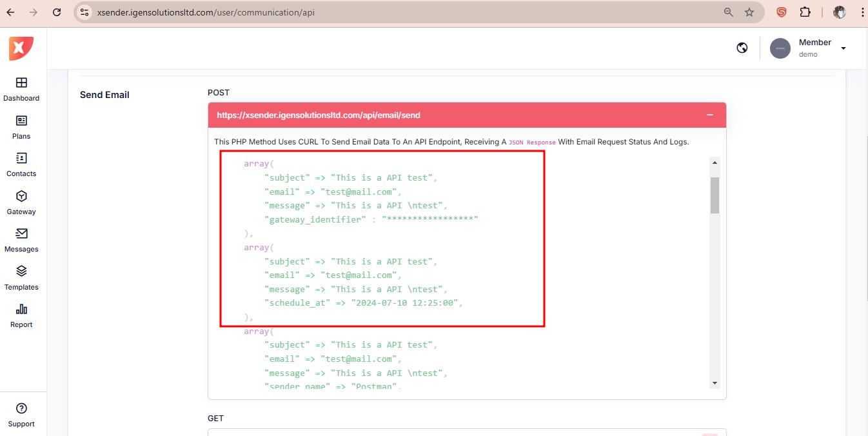Viewport: 868px width, 436px height.
Task: Expand the Member demo account dropdown
Action: 843,48
